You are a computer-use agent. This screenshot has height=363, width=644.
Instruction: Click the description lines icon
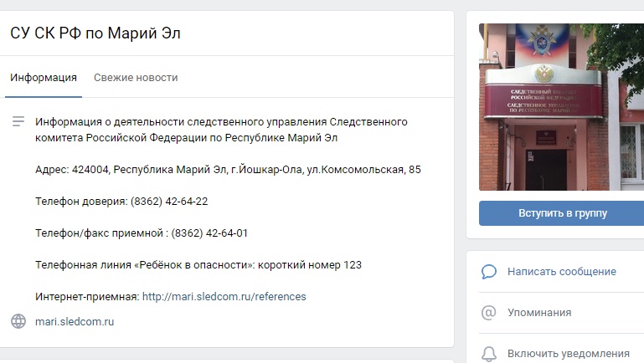coord(18,121)
